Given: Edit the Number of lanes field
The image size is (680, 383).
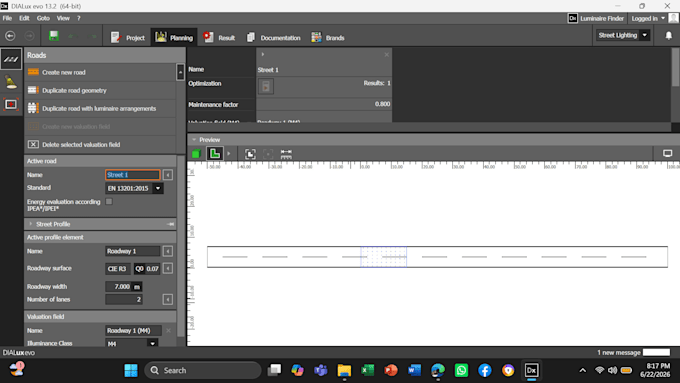Looking at the screenshot, I should coord(124,299).
